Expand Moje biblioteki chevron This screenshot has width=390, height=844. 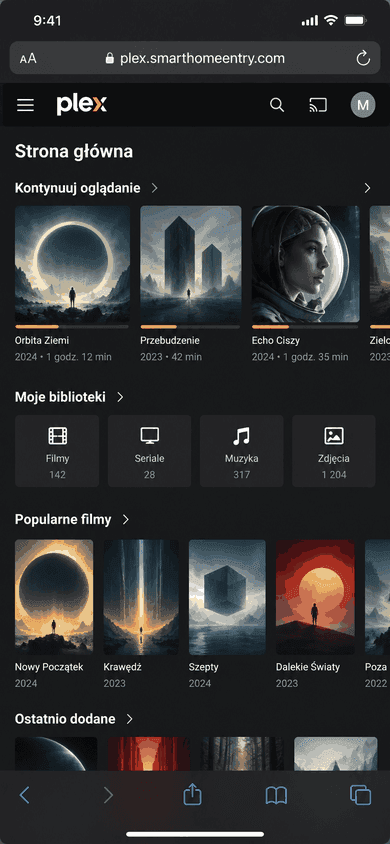click(120, 397)
